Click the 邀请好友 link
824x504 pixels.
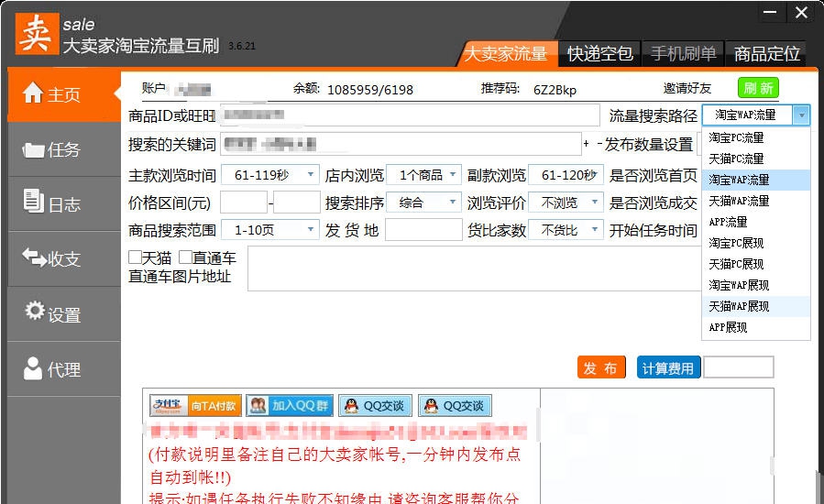click(x=687, y=88)
